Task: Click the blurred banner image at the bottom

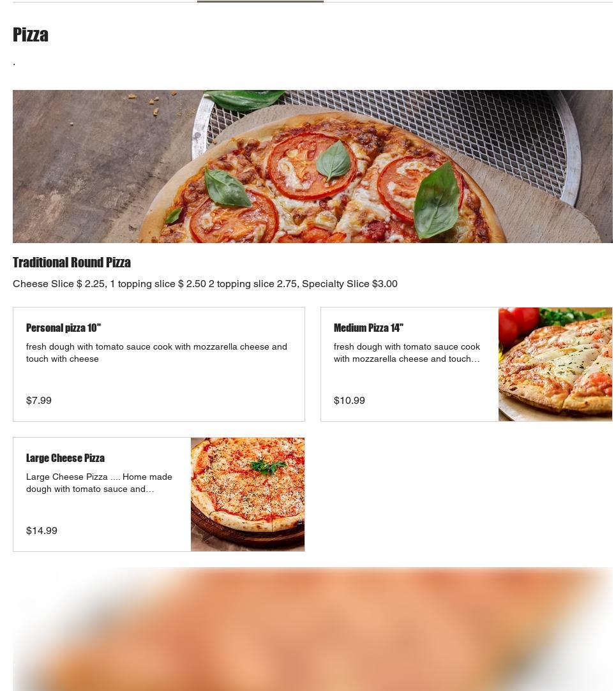Action: [312, 629]
